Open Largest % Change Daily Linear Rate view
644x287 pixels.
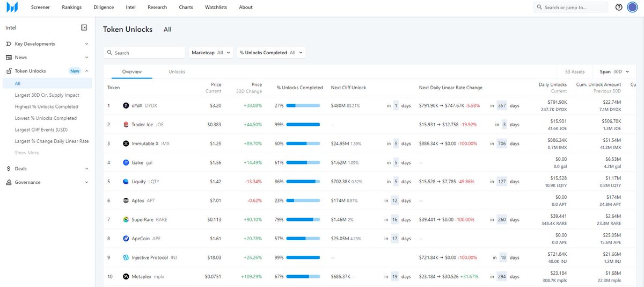coord(52,141)
